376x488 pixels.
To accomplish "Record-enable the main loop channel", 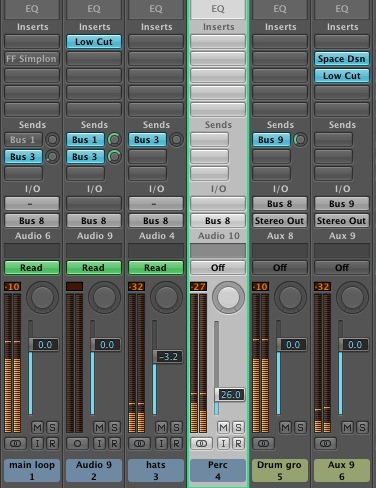I will [52, 443].
